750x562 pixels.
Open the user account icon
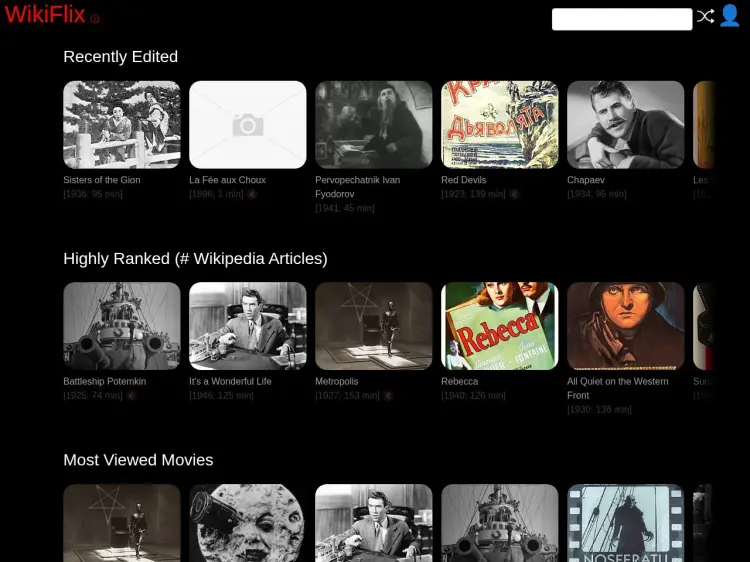pos(729,16)
